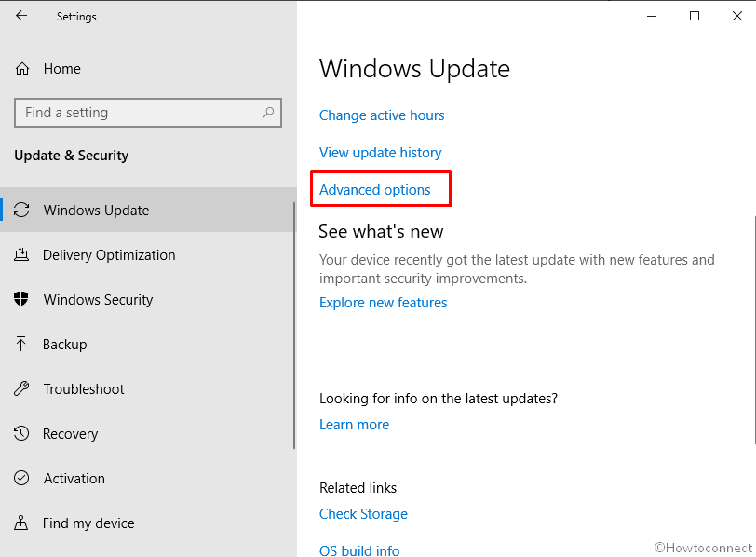Click the 'Your device recently got' paragraph
Screen dimensions: 756x557
pos(517,269)
